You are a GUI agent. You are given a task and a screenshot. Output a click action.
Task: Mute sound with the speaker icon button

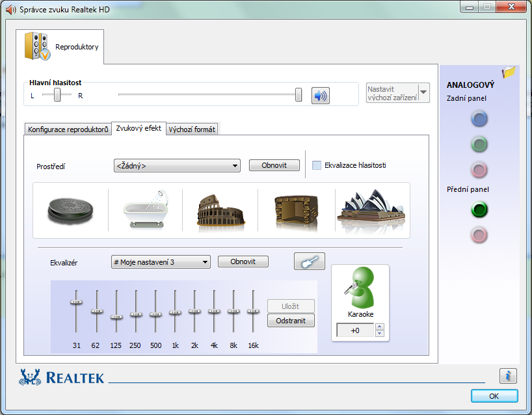(320, 96)
